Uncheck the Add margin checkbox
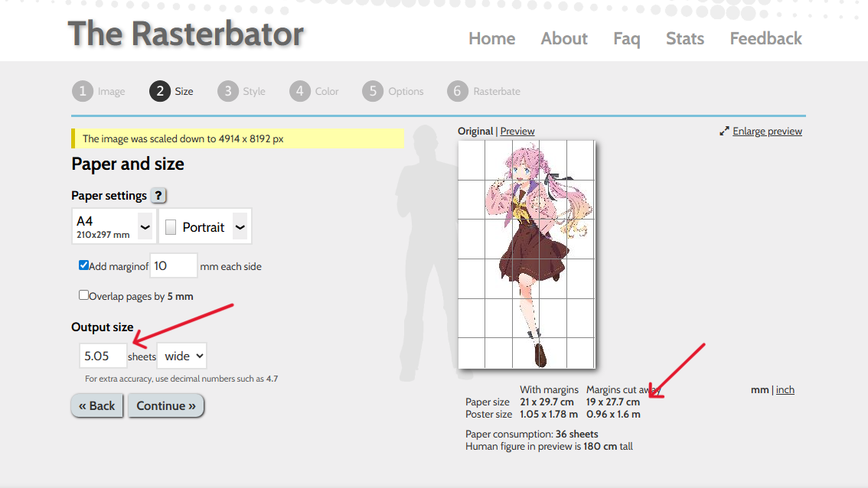Viewport: 868px width, 488px height. pyautogui.click(x=83, y=265)
